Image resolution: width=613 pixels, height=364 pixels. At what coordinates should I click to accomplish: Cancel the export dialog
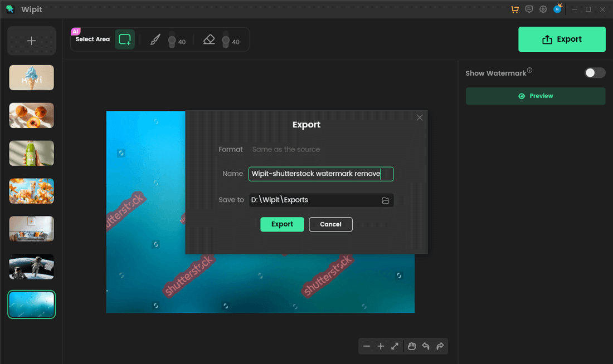pyautogui.click(x=330, y=224)
